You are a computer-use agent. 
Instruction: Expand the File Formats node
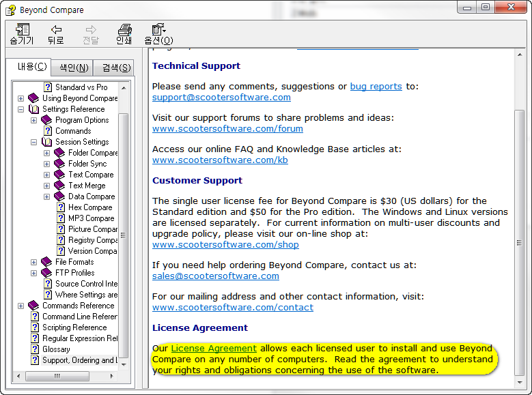[x=33, y=262]
